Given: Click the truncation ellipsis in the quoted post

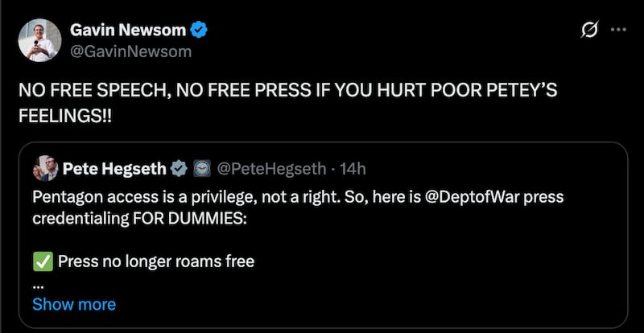Looking at the screenshot, I should 38,283.
